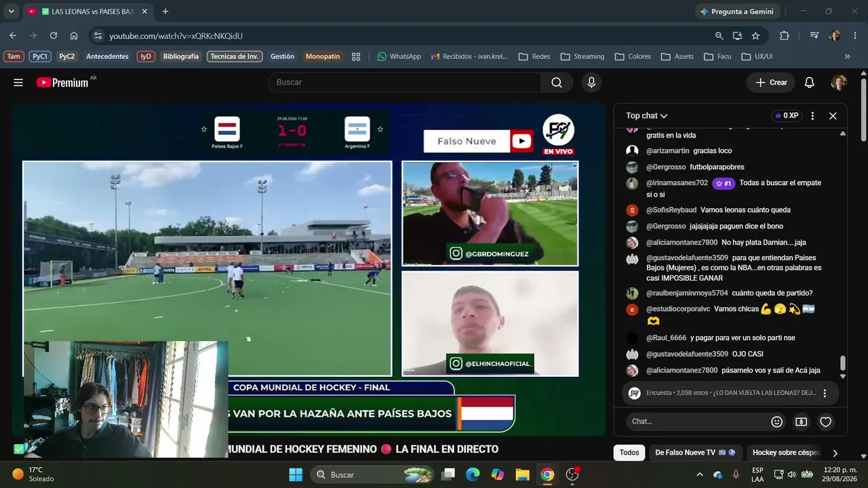The height and width of the screenshot is (488, 868).
Task: Open the WhatsApp bookmark
Action: (399, 57)
